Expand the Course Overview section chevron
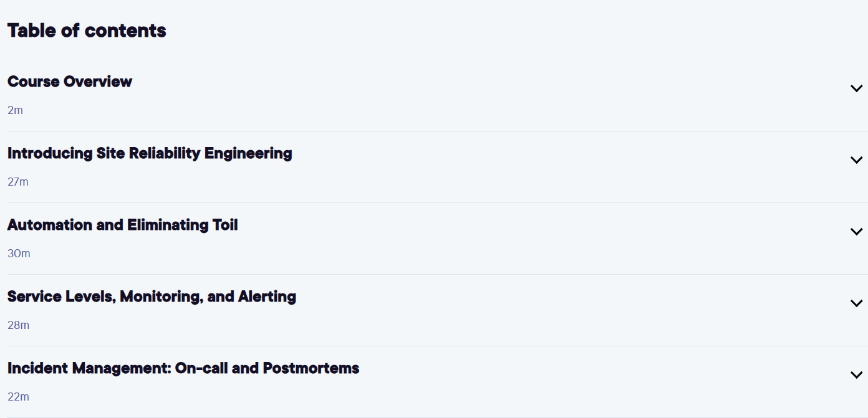 click(x=856, y=88)
